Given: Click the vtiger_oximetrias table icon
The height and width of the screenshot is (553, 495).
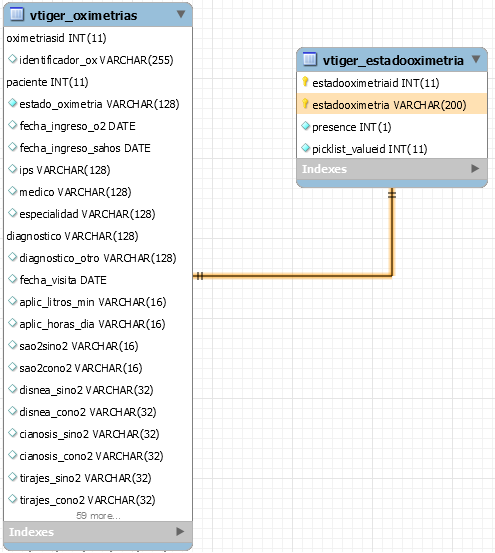Looking at the screenshot, I should click(17, 15).
